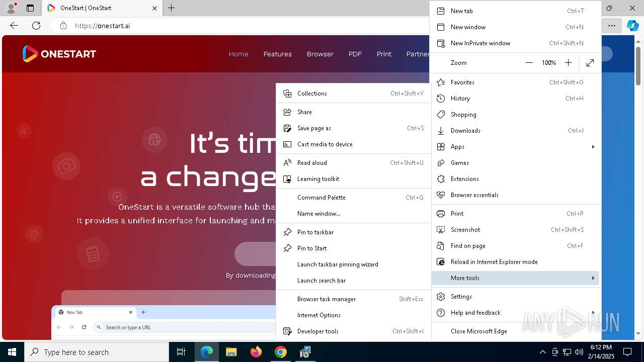Show hidden system tray icons
Viewport: 644px width, 362px height.
(x=542, y=352)
